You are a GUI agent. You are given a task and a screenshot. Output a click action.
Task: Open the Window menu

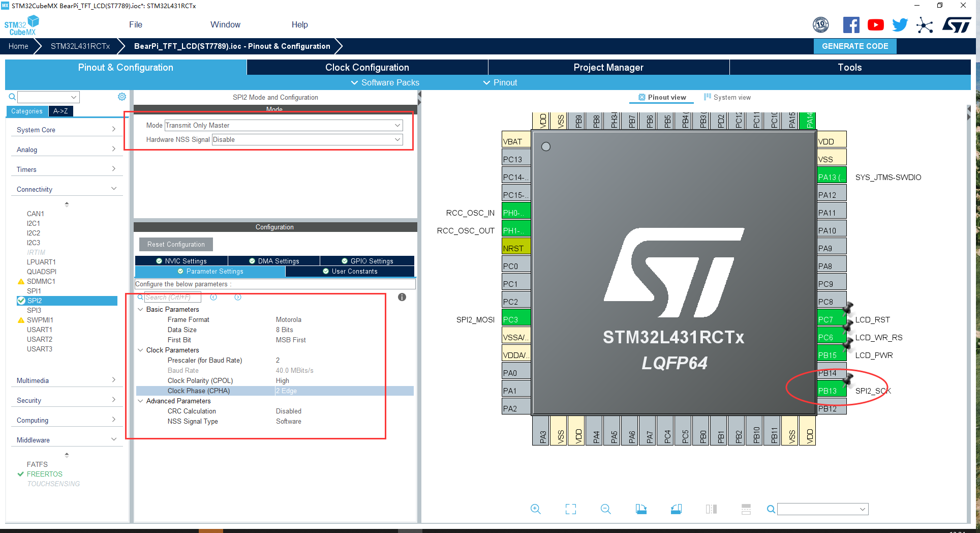pos(225,24)
